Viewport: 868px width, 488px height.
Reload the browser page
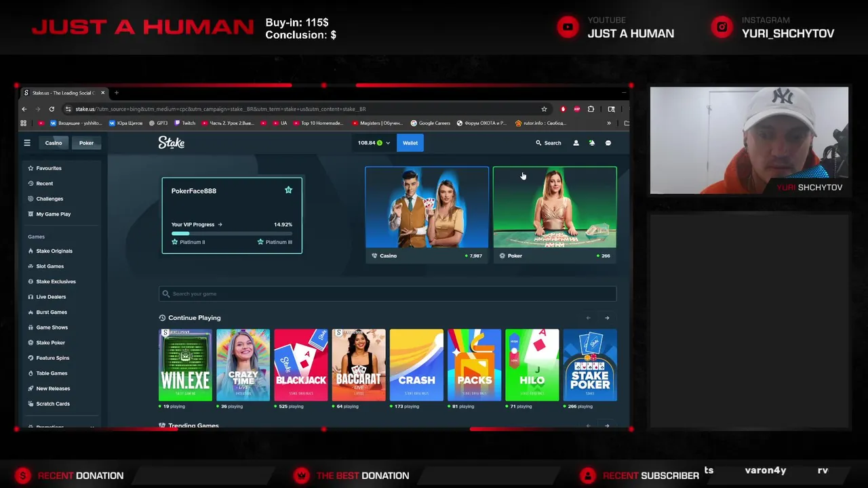pos(52,109)
